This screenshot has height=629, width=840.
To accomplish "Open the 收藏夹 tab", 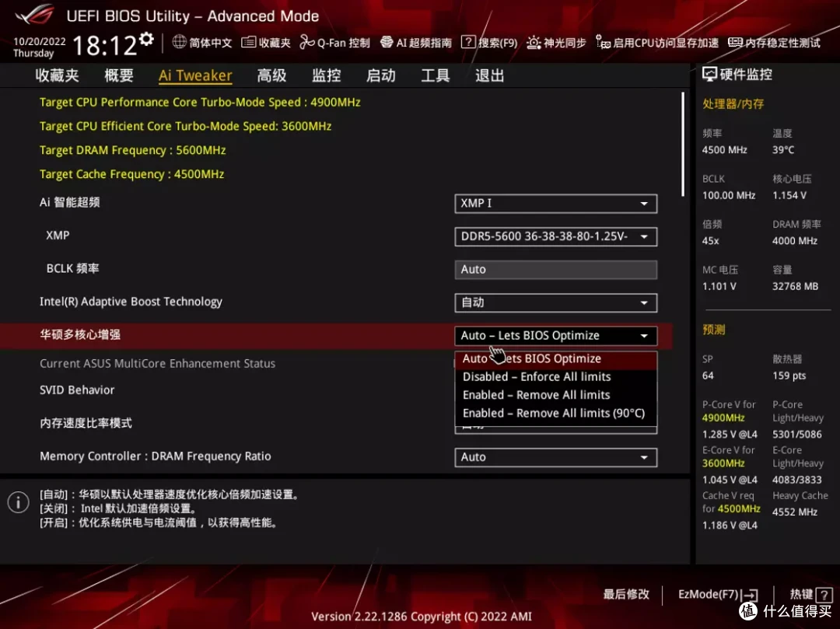I will point(58,75).
